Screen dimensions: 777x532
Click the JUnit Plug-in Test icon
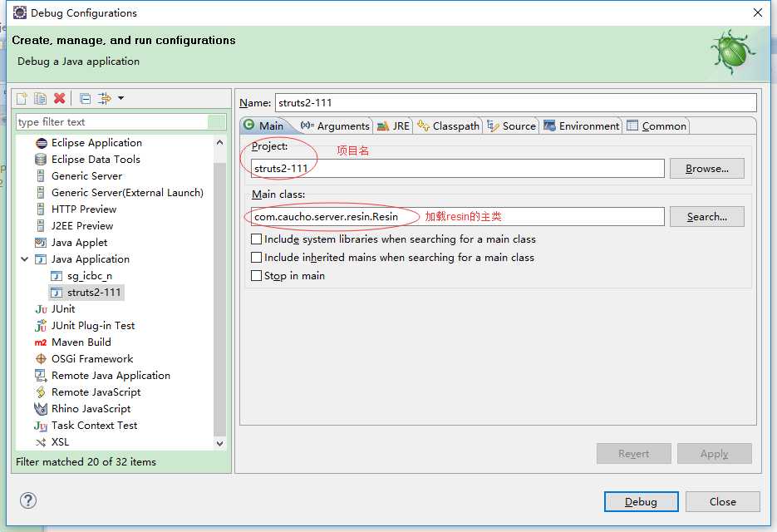tap(41, 326)
